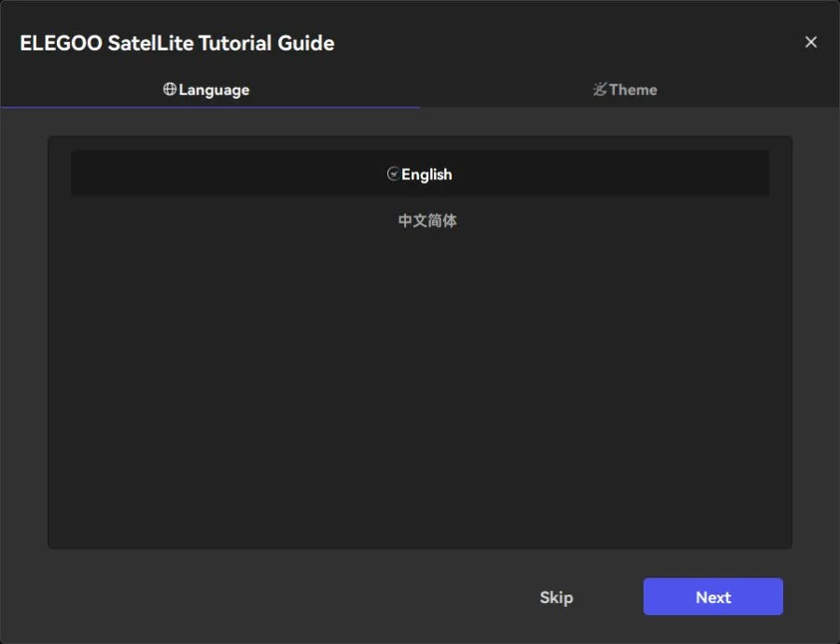Click the footer area left of Skip
840x644 pixels.
[280, 597]
